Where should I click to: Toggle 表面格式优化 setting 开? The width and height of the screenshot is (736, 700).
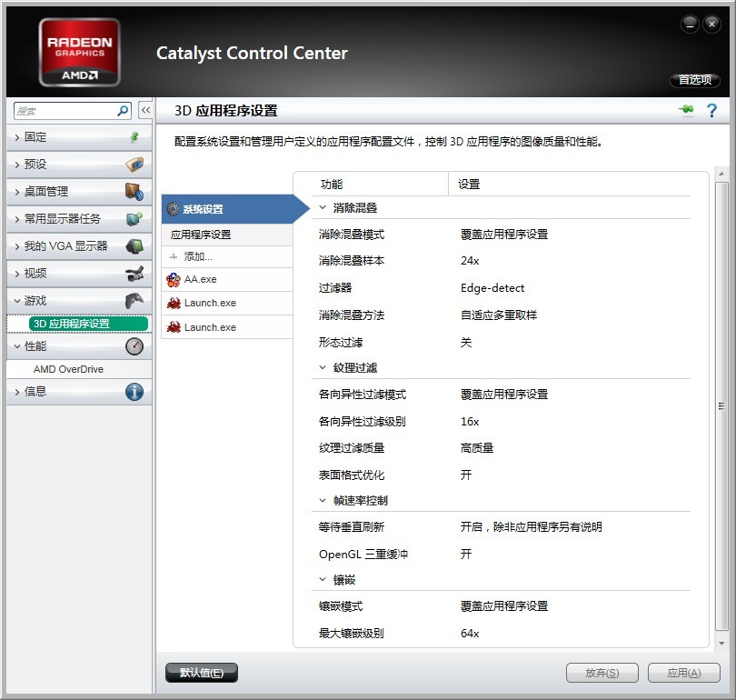(465, 475)
